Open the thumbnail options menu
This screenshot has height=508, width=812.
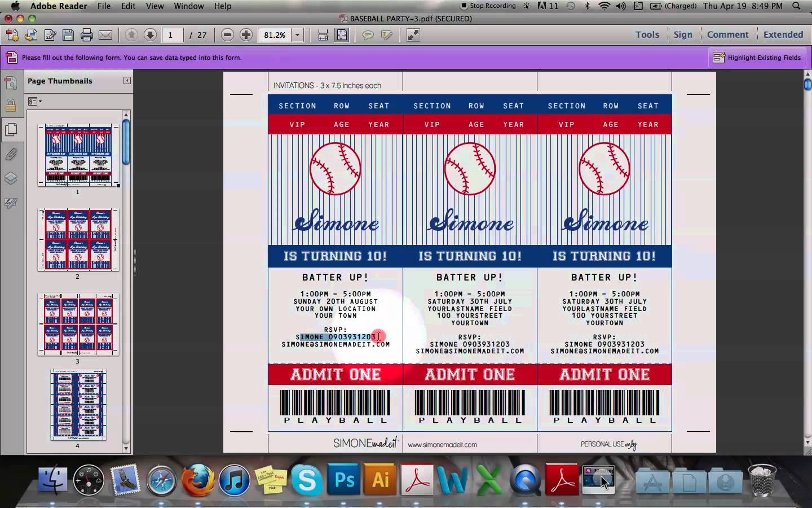[35, 102]
